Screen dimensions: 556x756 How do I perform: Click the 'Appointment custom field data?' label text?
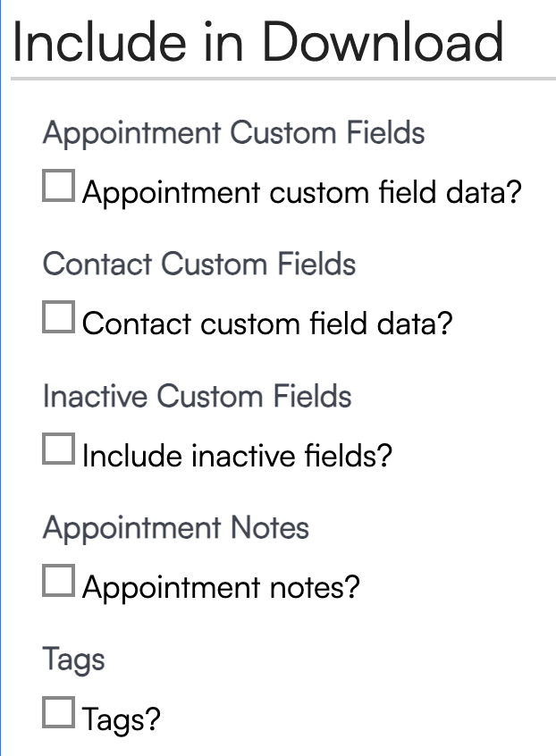(x=301, y=192)
